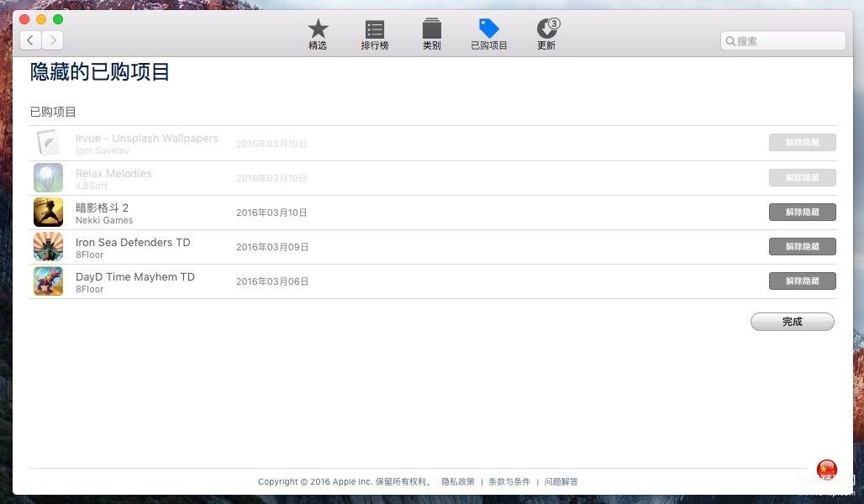Click the Relax Melodies app icon
This screenshot has height=504, width=864.
[48, 178]
